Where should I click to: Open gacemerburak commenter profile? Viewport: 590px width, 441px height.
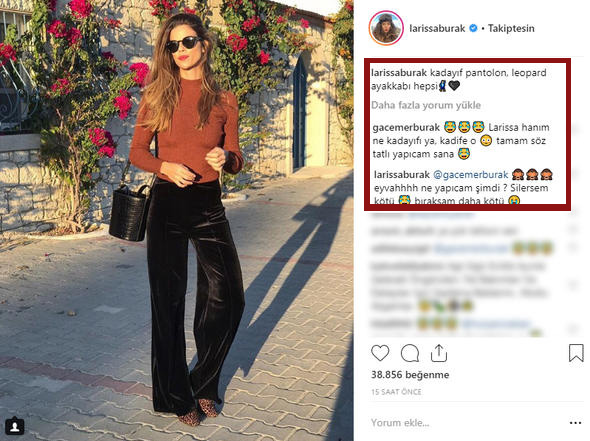[x=406, y=128]
